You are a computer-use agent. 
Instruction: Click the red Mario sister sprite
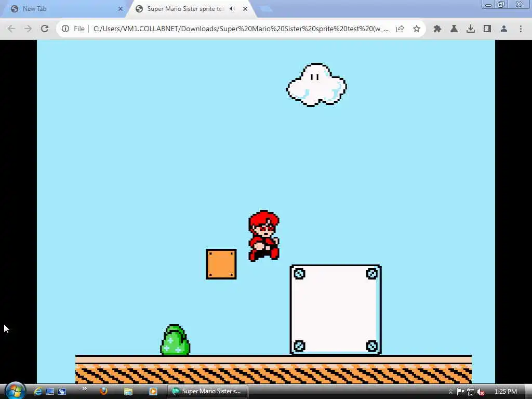(x=264, y=236)
